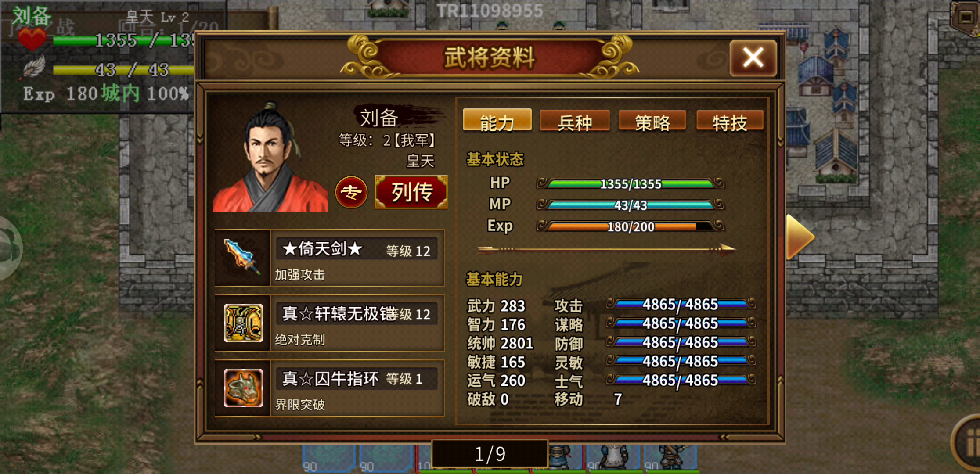The image size is (980, 474).
Task: Open the 策略 tab
Action: tap(652, 121)
